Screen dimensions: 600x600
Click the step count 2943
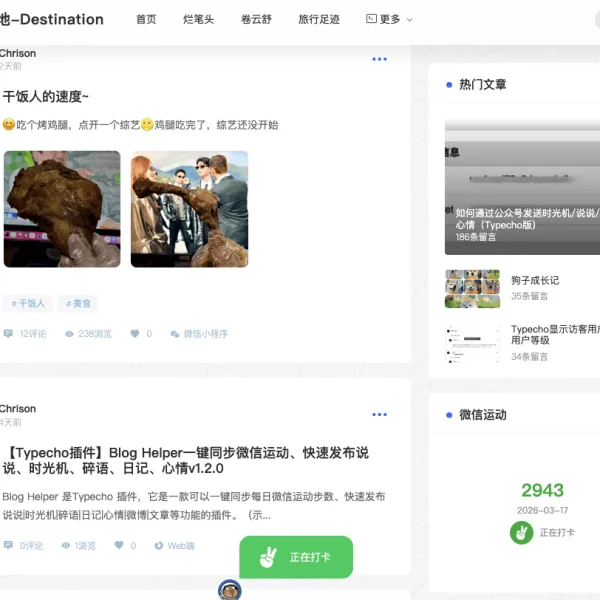pos(542,491)
